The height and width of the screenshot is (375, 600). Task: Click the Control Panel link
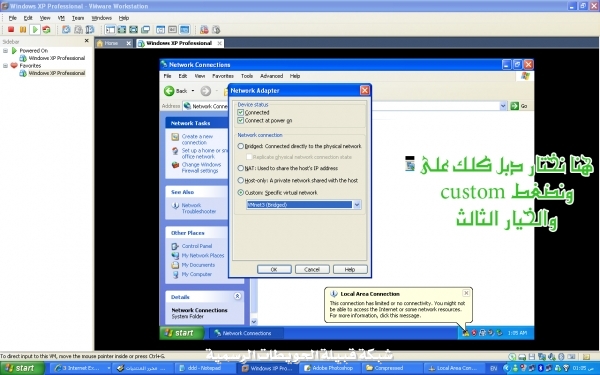[197, 246]
